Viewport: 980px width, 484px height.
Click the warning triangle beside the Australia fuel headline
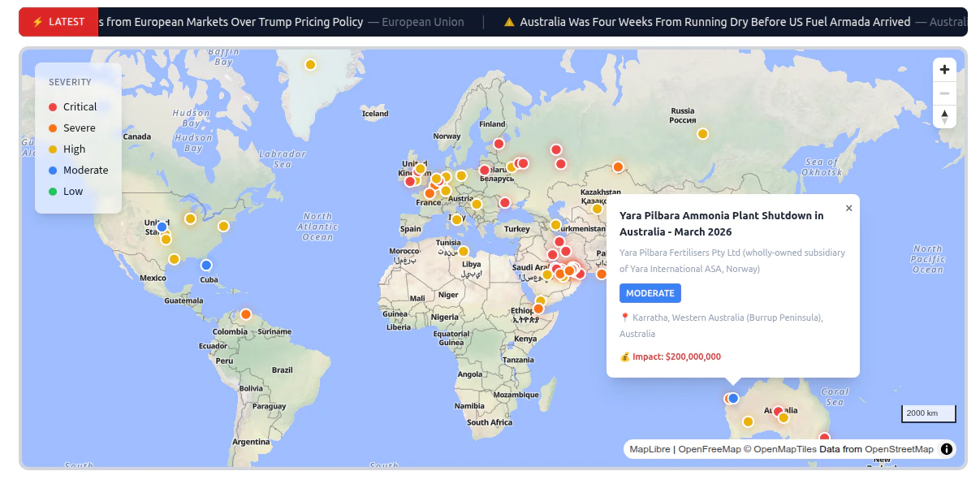(509, 22)
